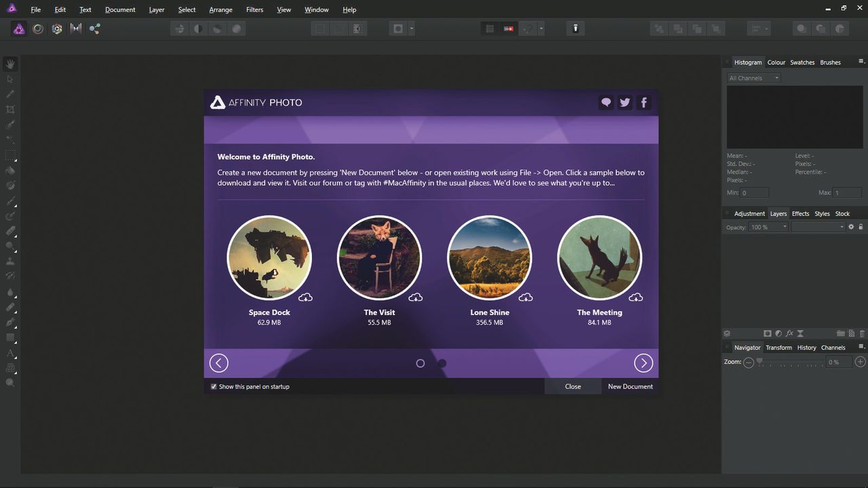Click the Delete Layer trash icon
The image size is (868, 488).
click(x=862, y=333)
